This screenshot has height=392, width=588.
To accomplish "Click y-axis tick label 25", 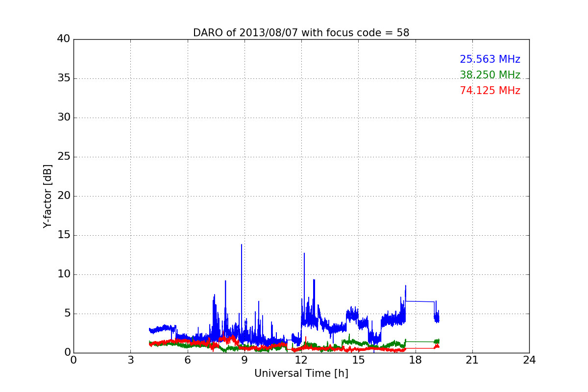I will click(x=63, y=157).
